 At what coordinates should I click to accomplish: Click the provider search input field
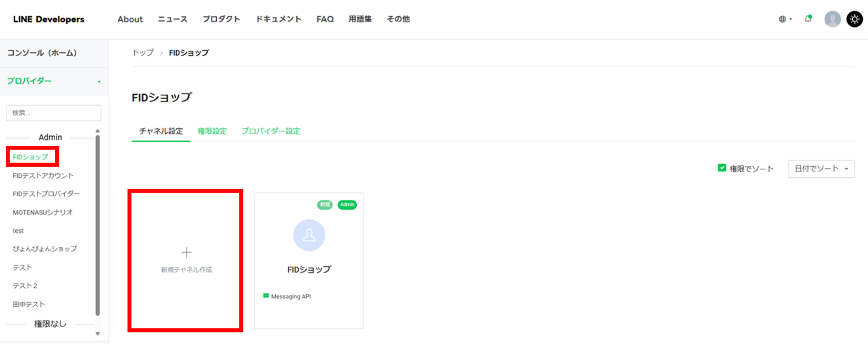53,113
